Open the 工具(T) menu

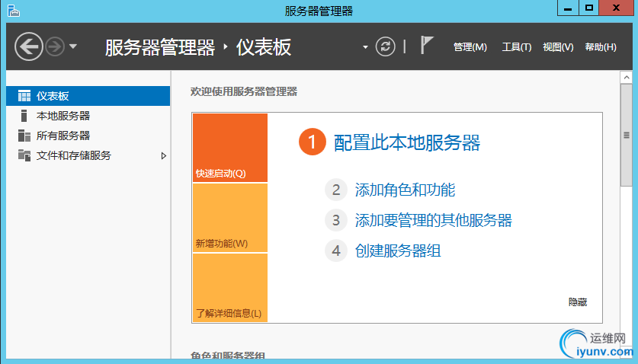[517, 47]
